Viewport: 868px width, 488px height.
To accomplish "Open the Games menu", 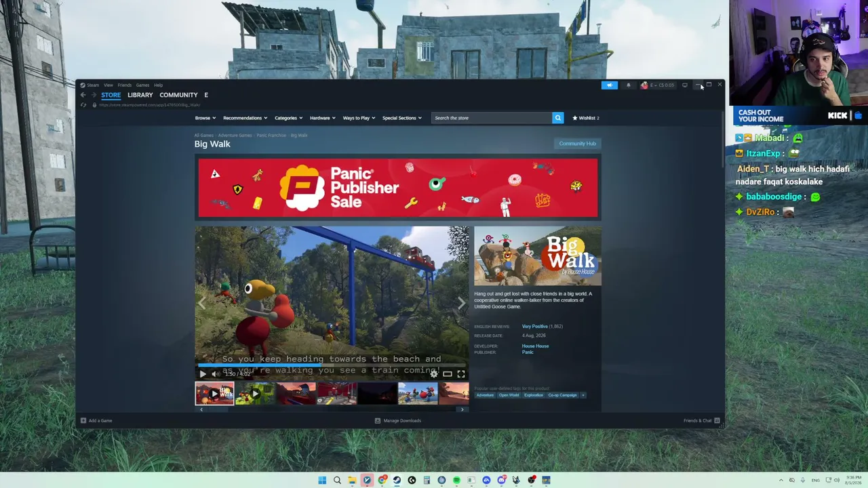I will tap(142, 85).
